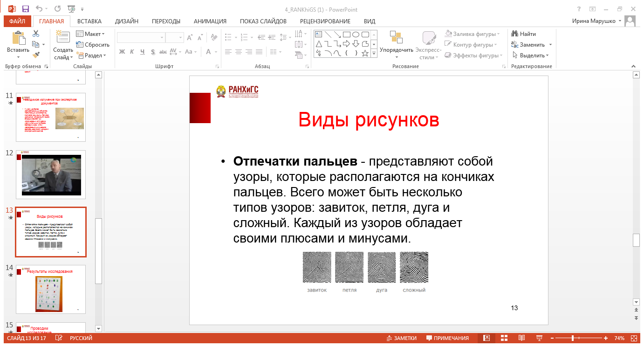The height and width of the screenshot is (347, 644).
Task: Switch to the ДИЗАЙН tab
Action: click(x=127, y=21)
